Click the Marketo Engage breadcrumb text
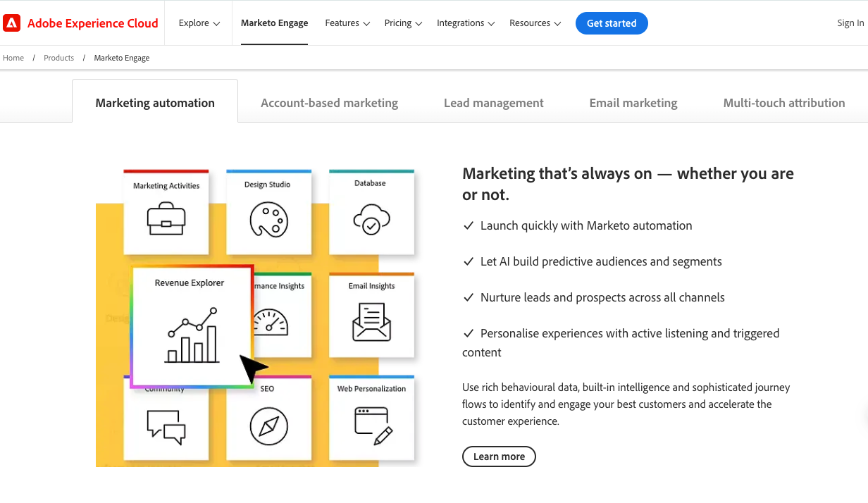This screenshot has height=503, width=868. (x=122, y=58)
